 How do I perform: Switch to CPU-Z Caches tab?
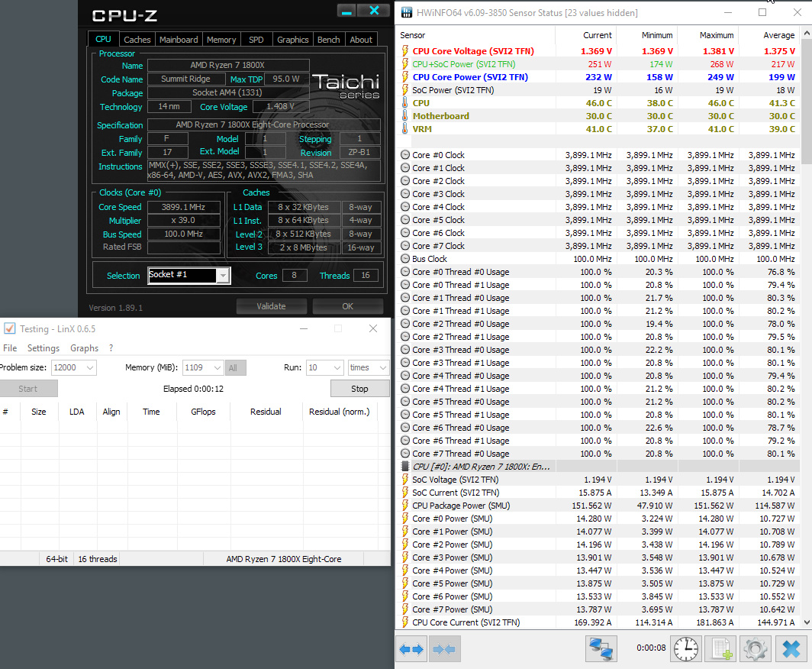click(x=137, y=40)
